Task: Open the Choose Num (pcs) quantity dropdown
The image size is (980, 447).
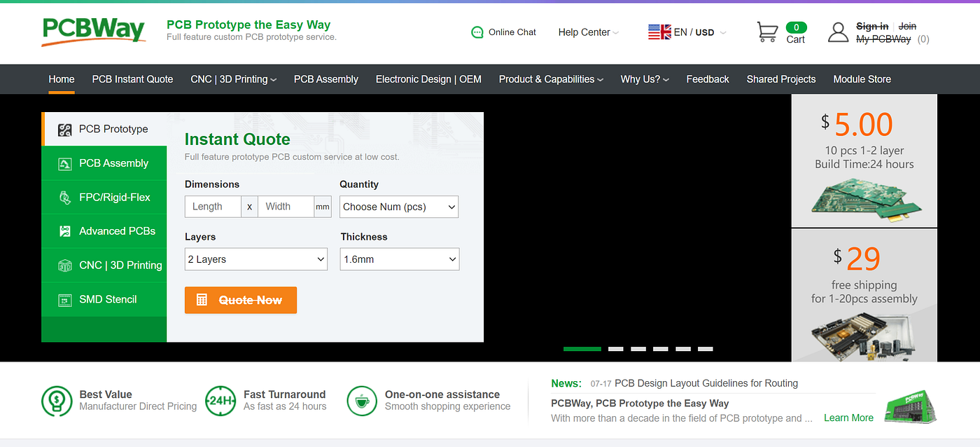Action: point(399,207)
